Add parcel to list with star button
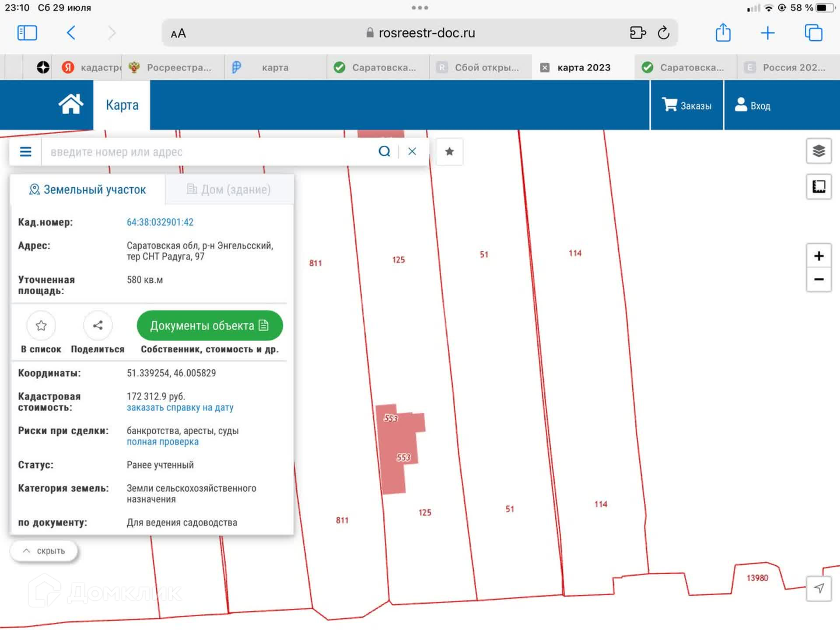This screenshot has width=840, height=630. [41, 325]
